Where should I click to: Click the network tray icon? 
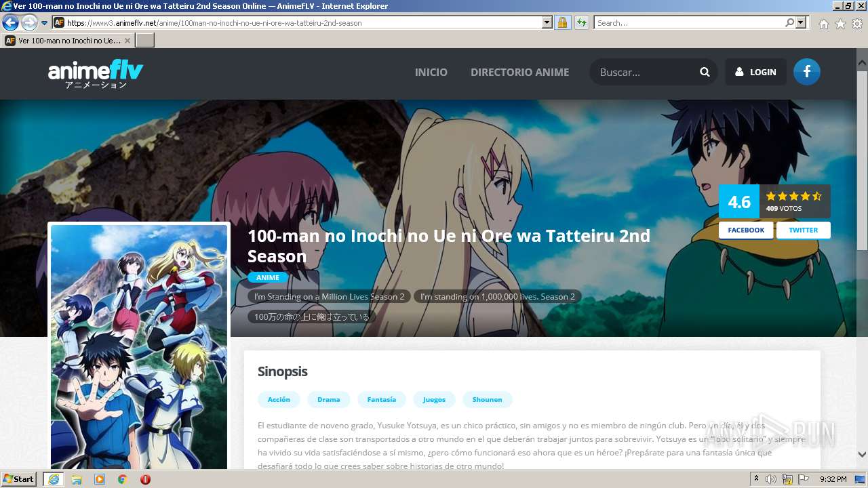click(787, 479)
